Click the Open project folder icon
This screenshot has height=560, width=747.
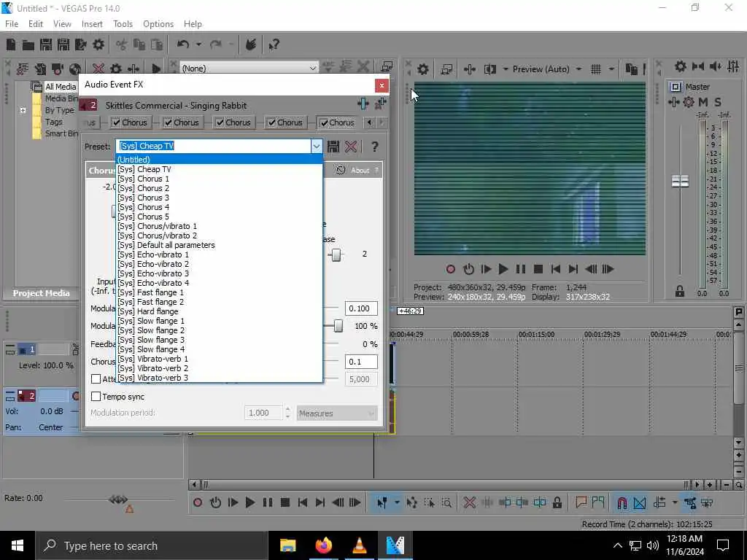[28, 44]
